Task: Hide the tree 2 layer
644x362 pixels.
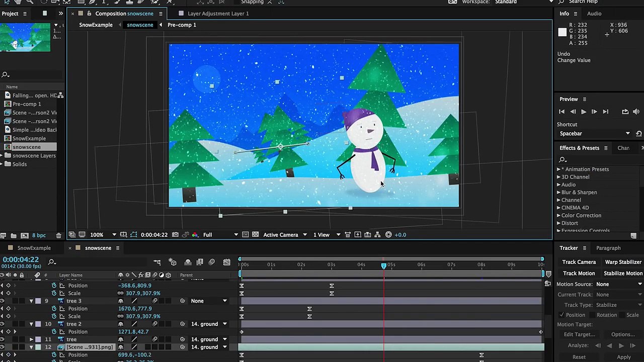Action: [x=3, y=324]
